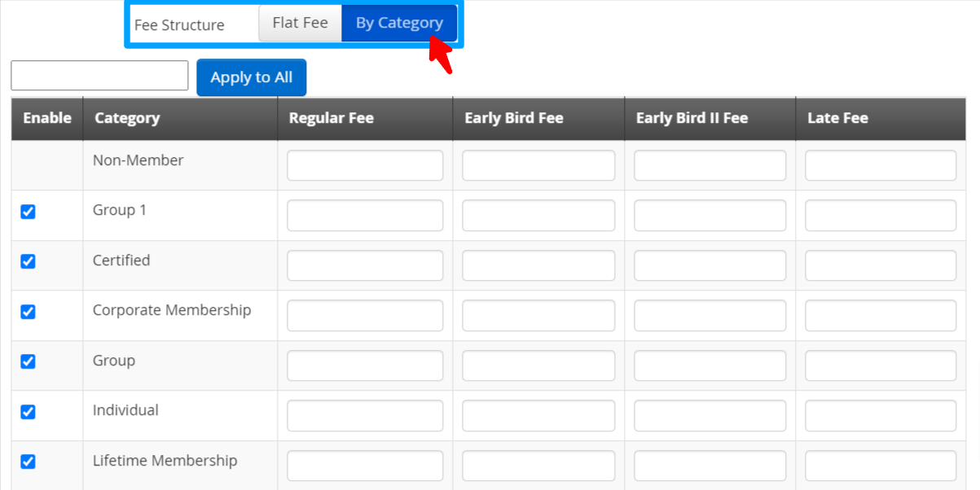Click the Group 1 Regular Fee field

(364, 215)
